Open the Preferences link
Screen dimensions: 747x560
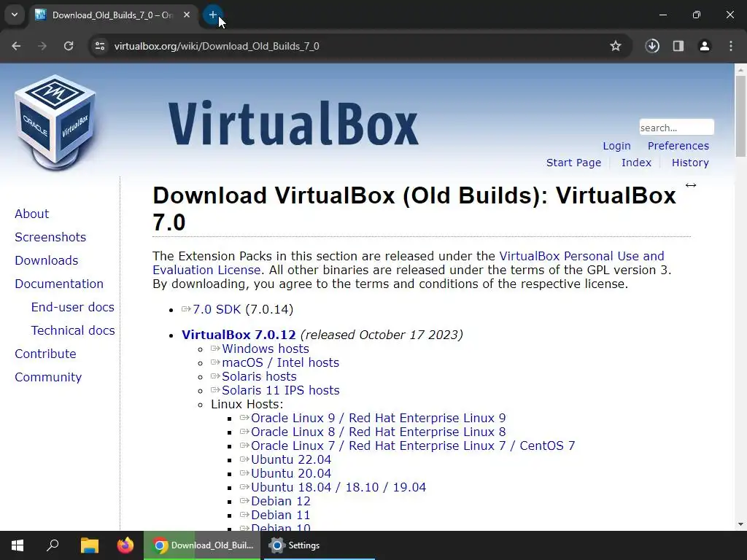[x=678, y=146]
